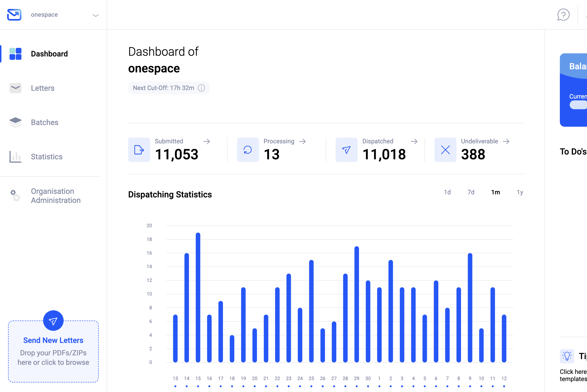Select the Letters icon in sidebar
This screenshot has width=587, height=392.
(x=15, y=88)
